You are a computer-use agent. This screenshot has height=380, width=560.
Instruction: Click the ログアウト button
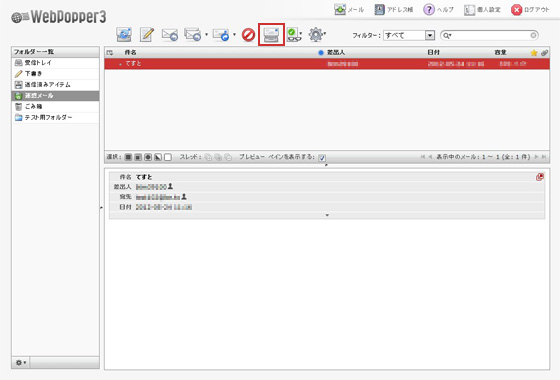coord(530,10)
